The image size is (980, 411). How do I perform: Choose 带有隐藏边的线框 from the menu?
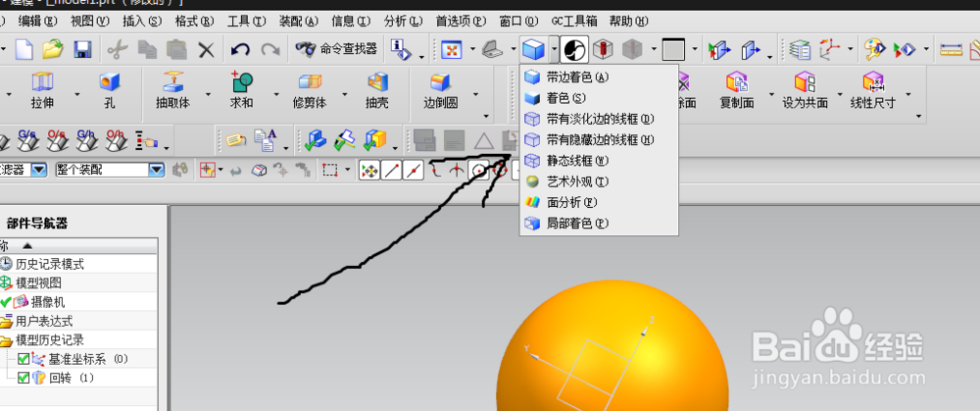(599, 139)
